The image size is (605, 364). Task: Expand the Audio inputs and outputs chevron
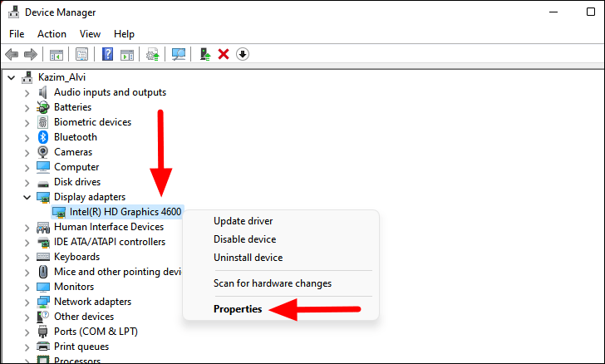[27, 93]
